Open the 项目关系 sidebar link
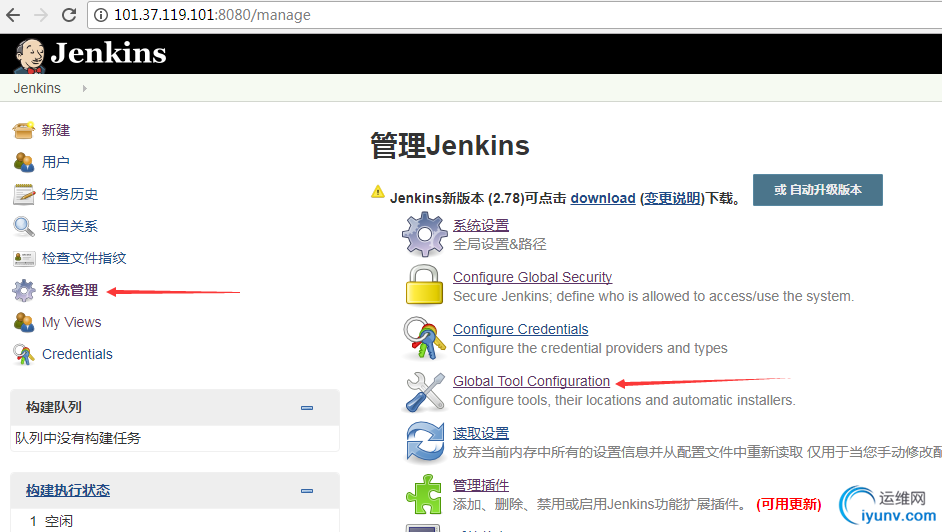This screenshot has width=942, height=532. tap(70, 226)
